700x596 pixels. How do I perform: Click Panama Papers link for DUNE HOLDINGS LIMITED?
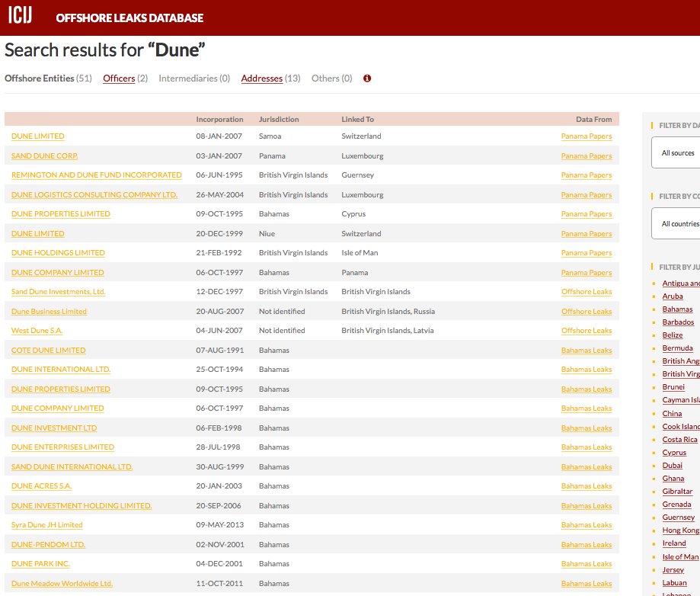tap(587, 253)
